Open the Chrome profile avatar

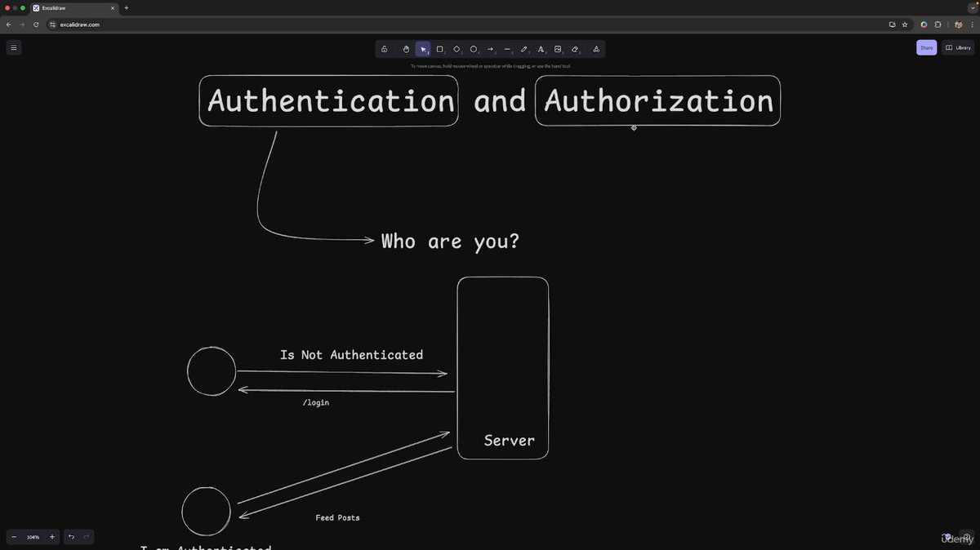tap(959, 24)
